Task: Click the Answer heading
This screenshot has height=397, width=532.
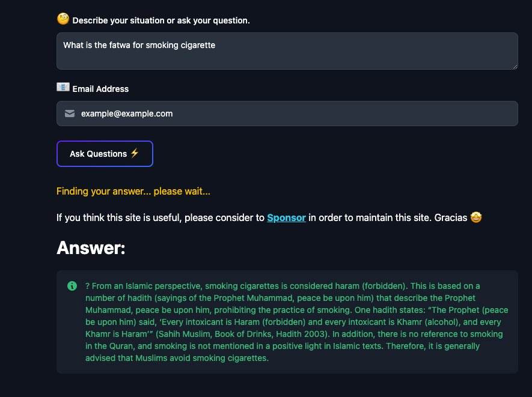Action: 91,247
